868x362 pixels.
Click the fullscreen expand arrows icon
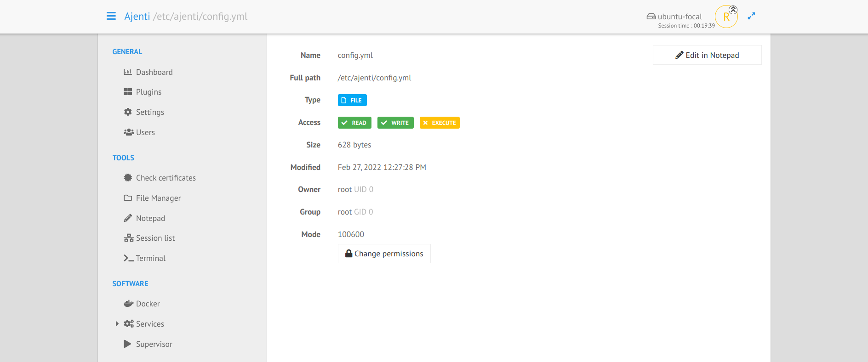click(751, 16)
